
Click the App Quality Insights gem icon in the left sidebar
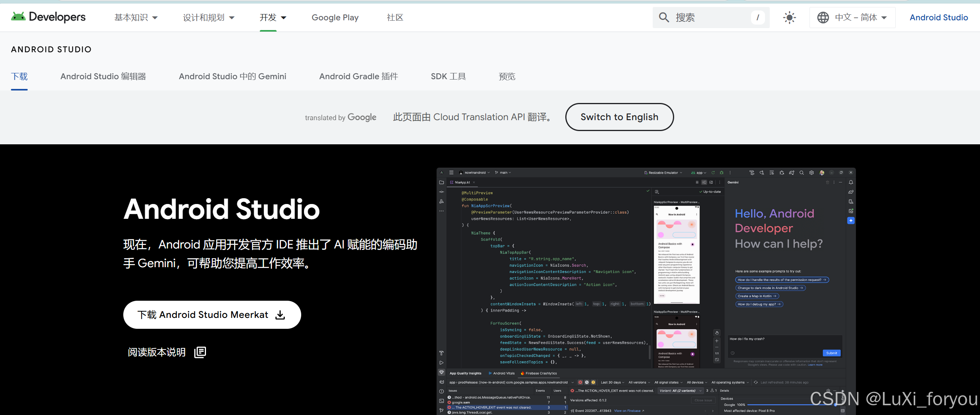442,372
